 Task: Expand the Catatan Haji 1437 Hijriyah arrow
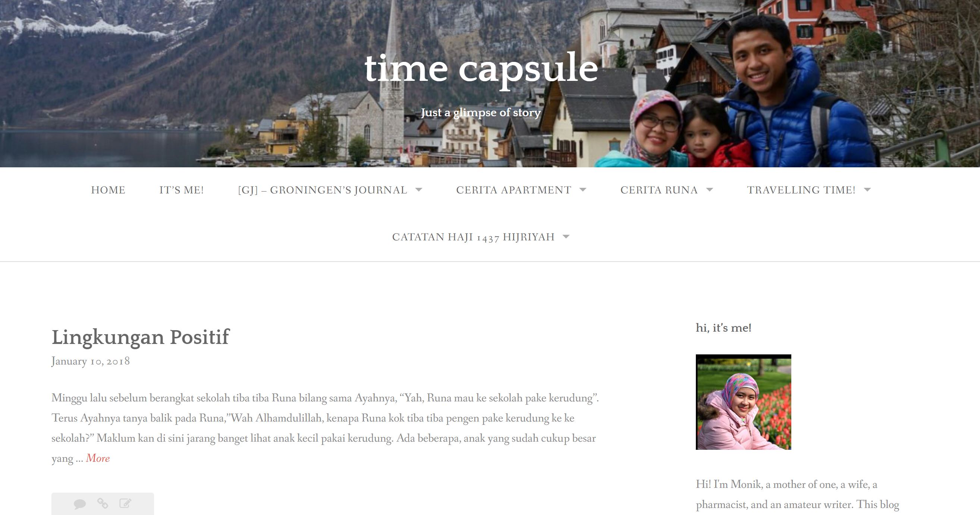pyautogui.click(x=566, y=237)
